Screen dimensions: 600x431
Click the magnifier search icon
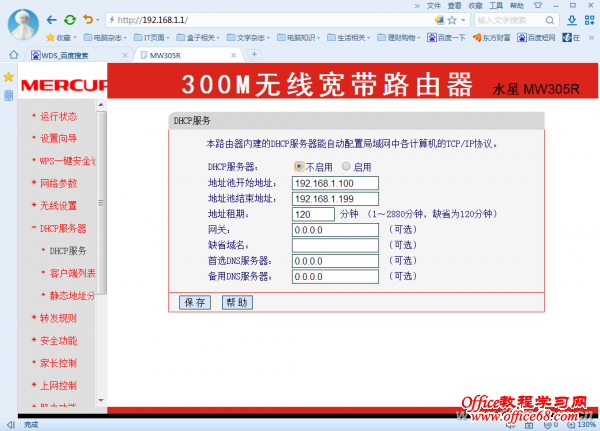click(550, 20)
